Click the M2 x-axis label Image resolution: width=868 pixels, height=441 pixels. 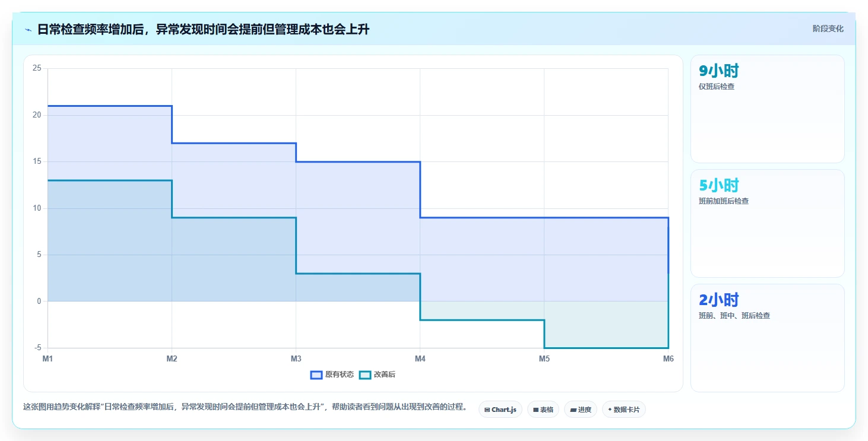[172, 358]
